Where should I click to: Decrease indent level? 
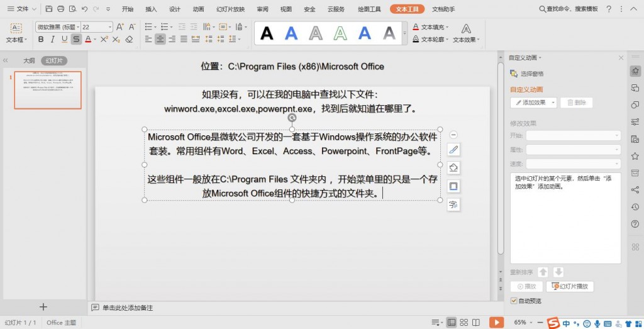click(x=182, y=26)
